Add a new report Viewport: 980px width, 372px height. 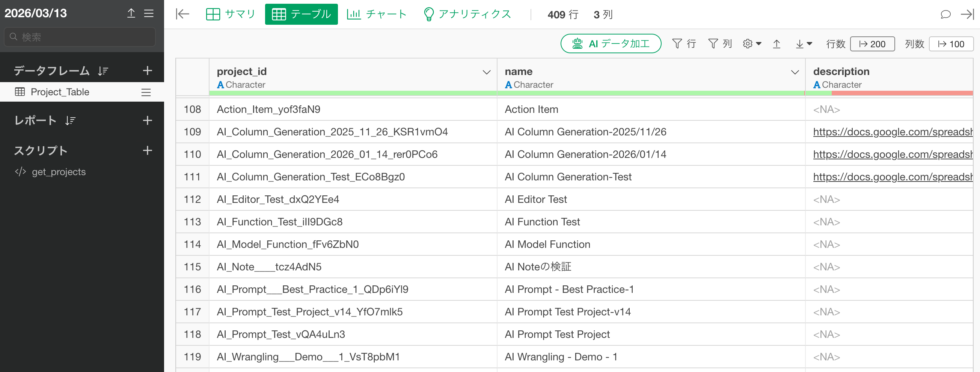click(147, 120)
